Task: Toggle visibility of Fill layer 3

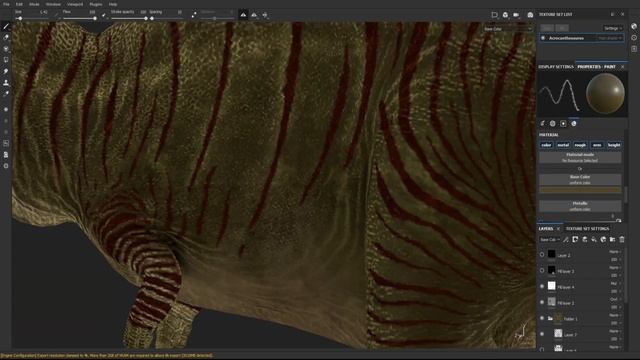Action: pyautogui.click(x=542, y=271)
